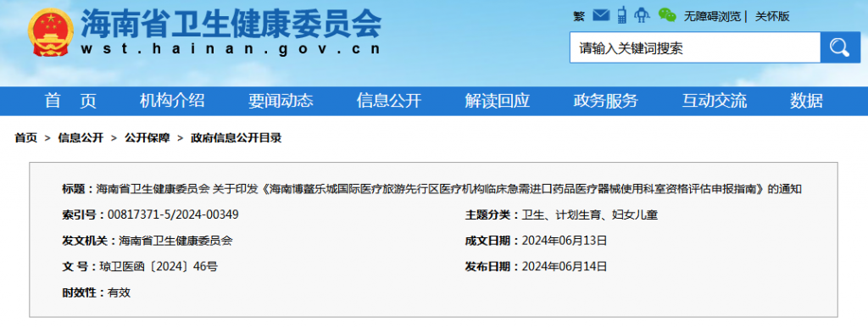The height and width of the screenshot is (328, 868).
Task: Click 信息公开 in the breadcrumb
Action: pos(81,138)
